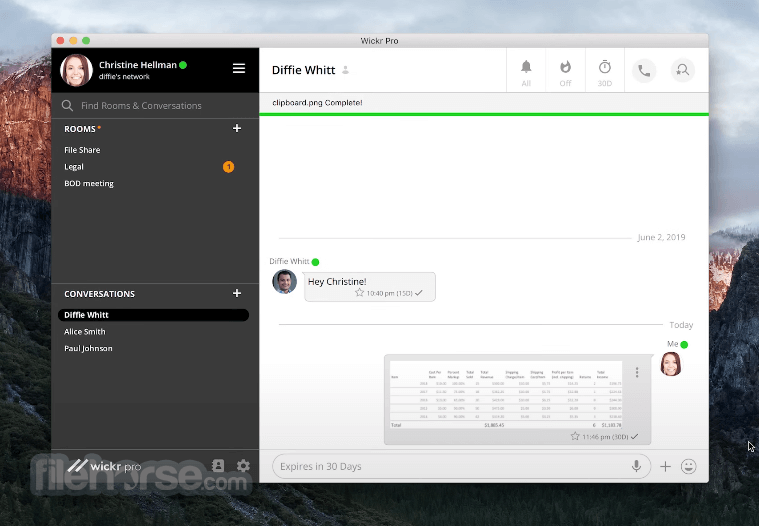This screenshot has width=759, height=526.
Task: Select the Diffie Whitt conversation
Action: pos(153,315)
